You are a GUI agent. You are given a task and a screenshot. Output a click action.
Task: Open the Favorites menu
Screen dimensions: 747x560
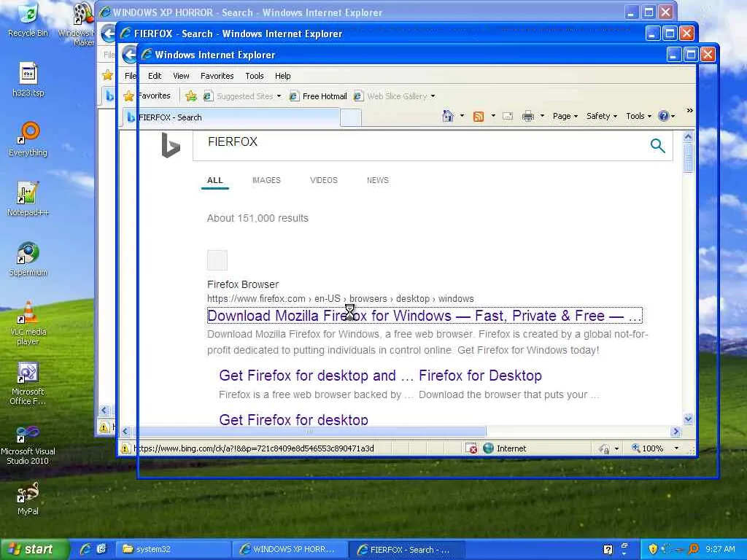click(217, 76)
